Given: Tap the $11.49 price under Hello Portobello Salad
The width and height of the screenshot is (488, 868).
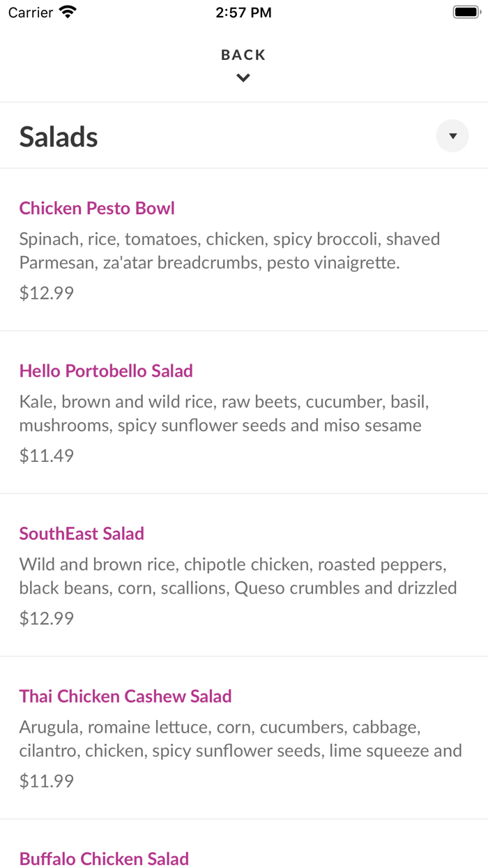Looking at the screenshot, I should pyautogui.click(x=46, y=455).
